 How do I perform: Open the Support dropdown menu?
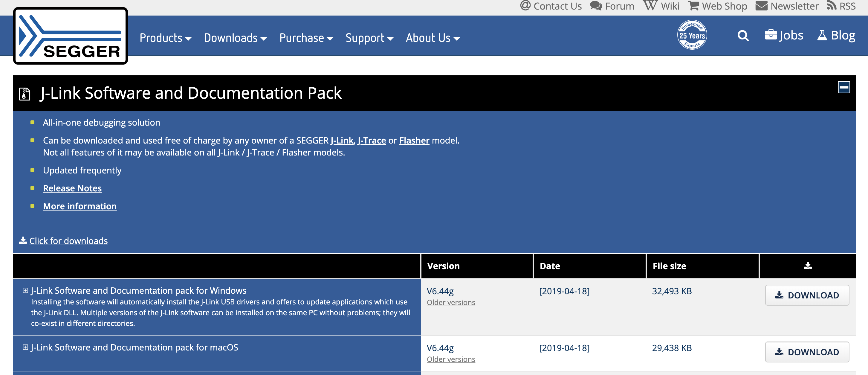[369, 38]
